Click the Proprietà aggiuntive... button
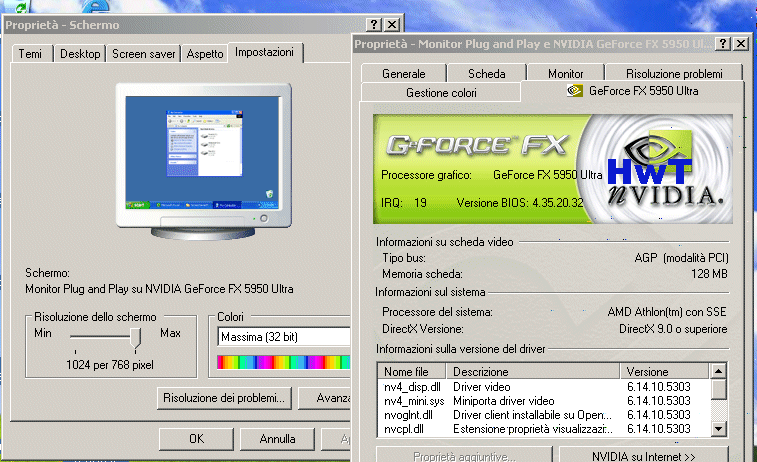Viewport: 757px width, 462px height. (464, 455)
